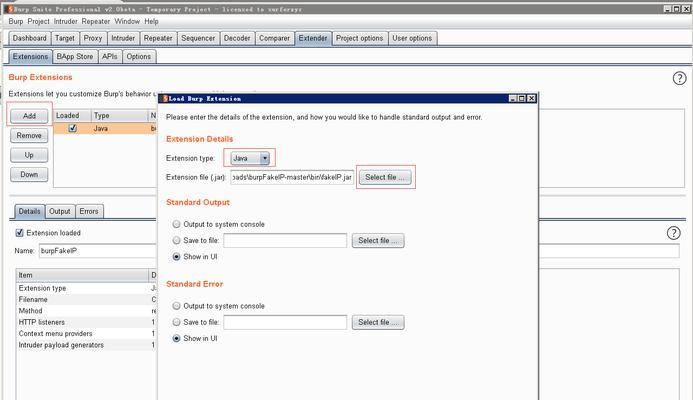Click the Extensions help question mark icon
This screenshot has height=400, width=693.
click(679, 78)
